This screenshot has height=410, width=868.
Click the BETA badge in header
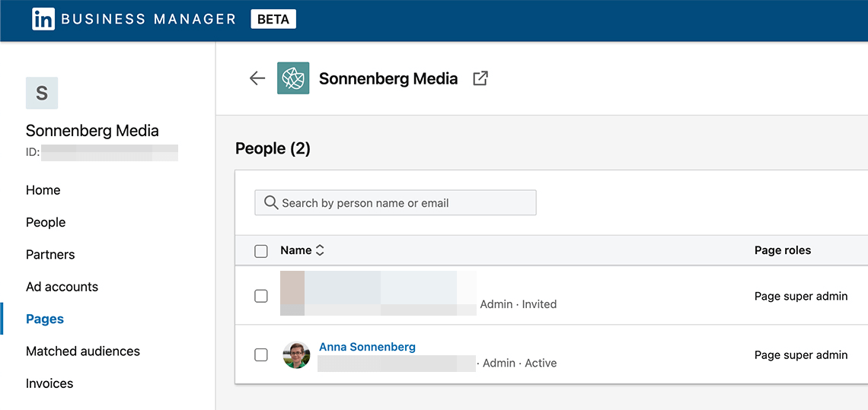273,19
